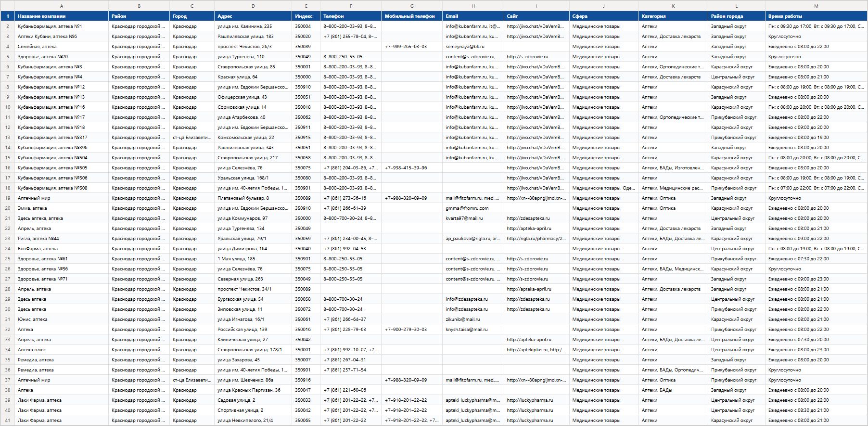Click the 'Название компании' header cell
The image size is (868, 434).
pyautogui.click(x=62, y=16)
